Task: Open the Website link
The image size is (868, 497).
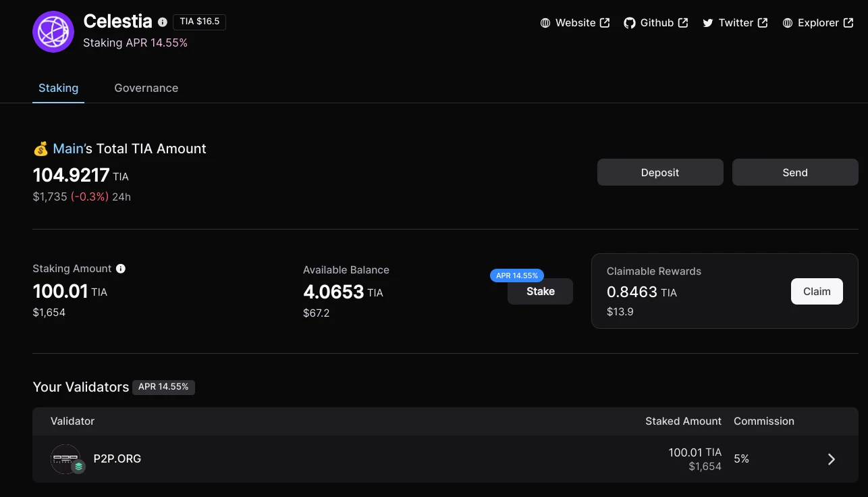Action: [575, 23]
